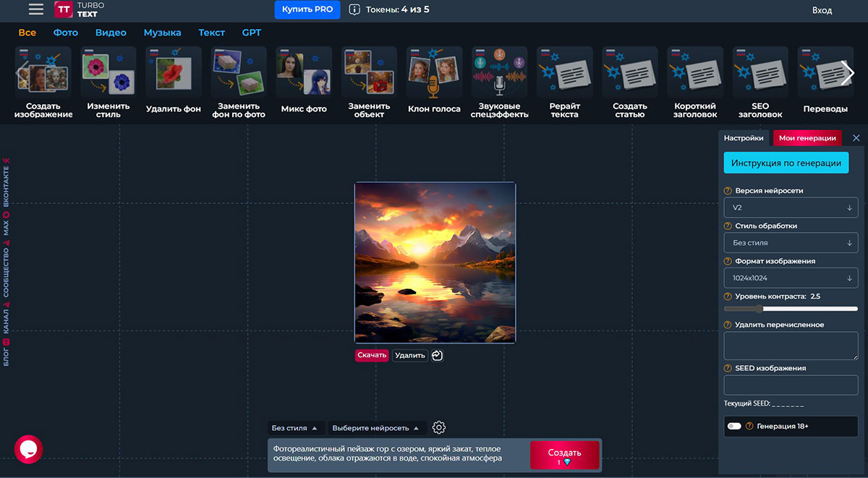Choose the 'Звуковые спецэффекты' tool
This screenshot has height=478, width=868.
(x=499, y=72)
